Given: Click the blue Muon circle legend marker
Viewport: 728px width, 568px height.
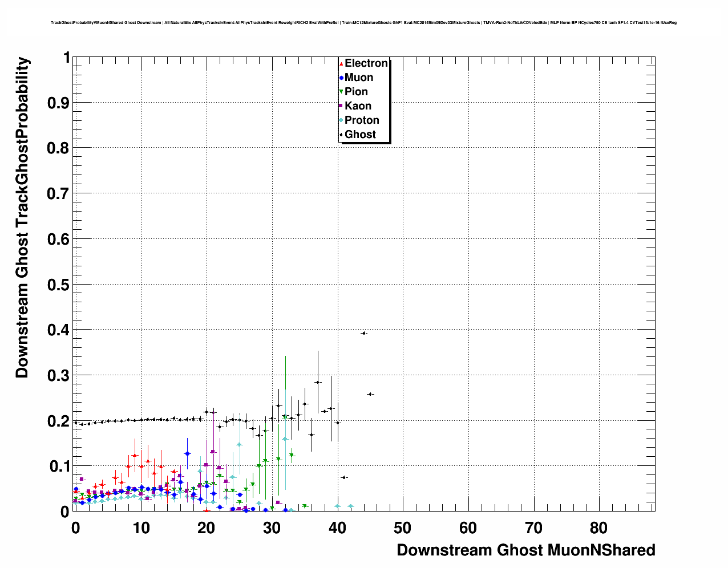Looking at the screenshot, I should pyautogui.click(x=341, y=78).
